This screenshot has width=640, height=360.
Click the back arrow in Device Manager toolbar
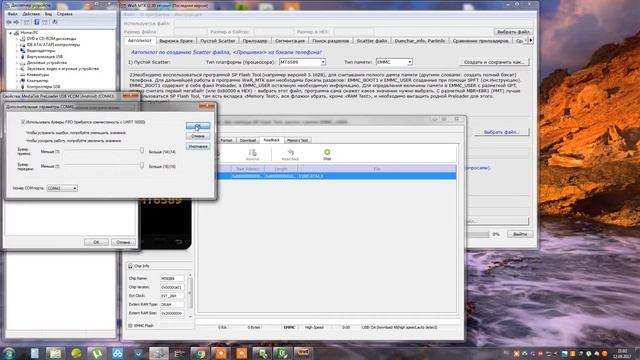click(x=9, y=22)
